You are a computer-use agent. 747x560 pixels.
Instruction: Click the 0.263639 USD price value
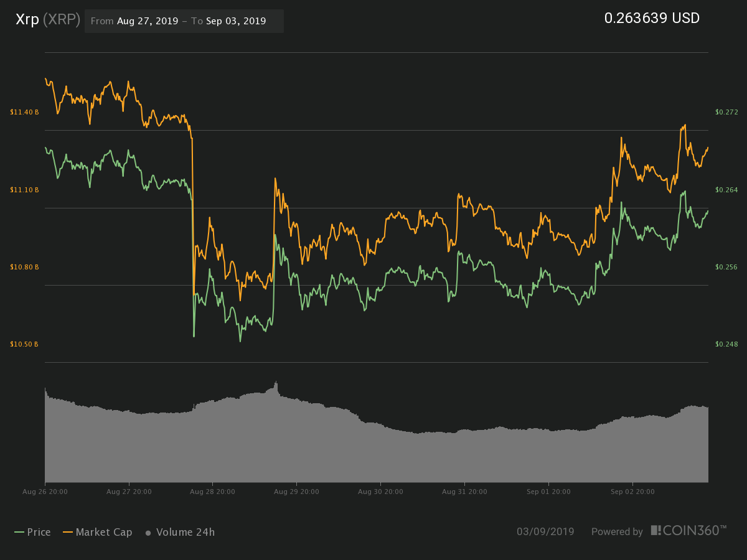pyautogui.click(x=652, y=18)
